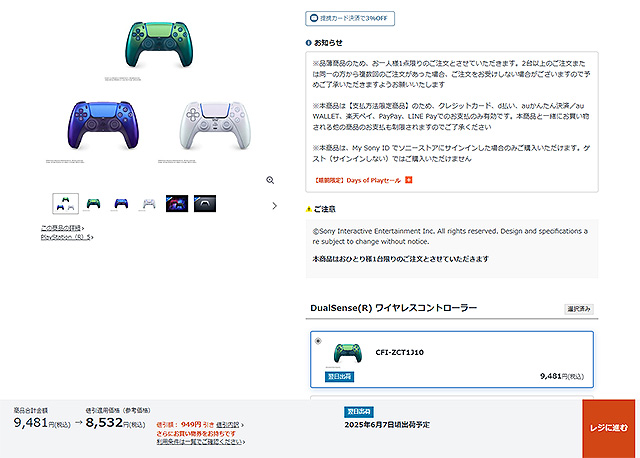Open the この商品の詳細 details link
640x458 pixels.
(x=62, y=228)
